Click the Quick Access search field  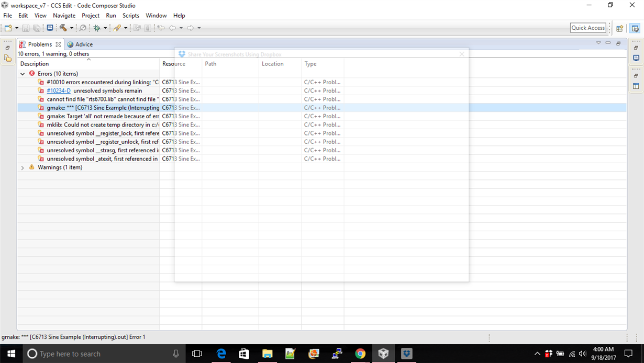[x=588, y=28]
